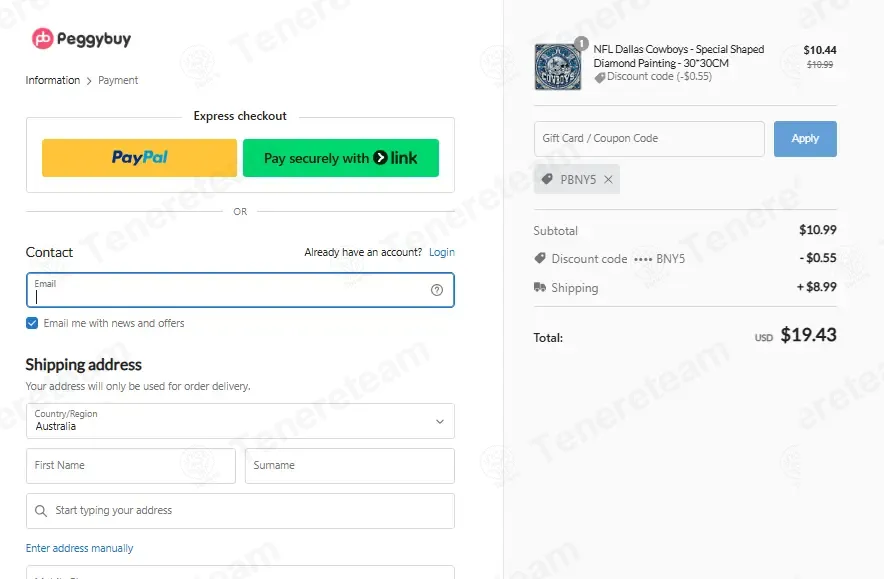Click the discount amount -$0.55
884x579 pixels.
[817, 258]
